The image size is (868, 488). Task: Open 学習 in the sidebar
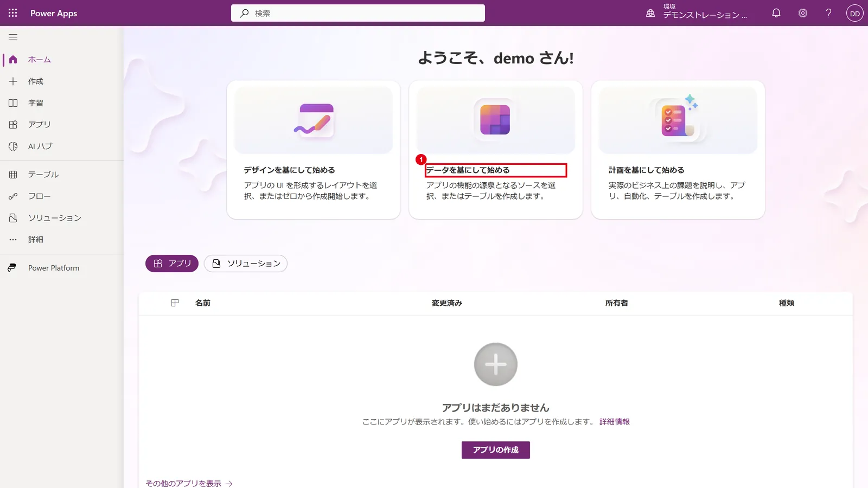36,103
